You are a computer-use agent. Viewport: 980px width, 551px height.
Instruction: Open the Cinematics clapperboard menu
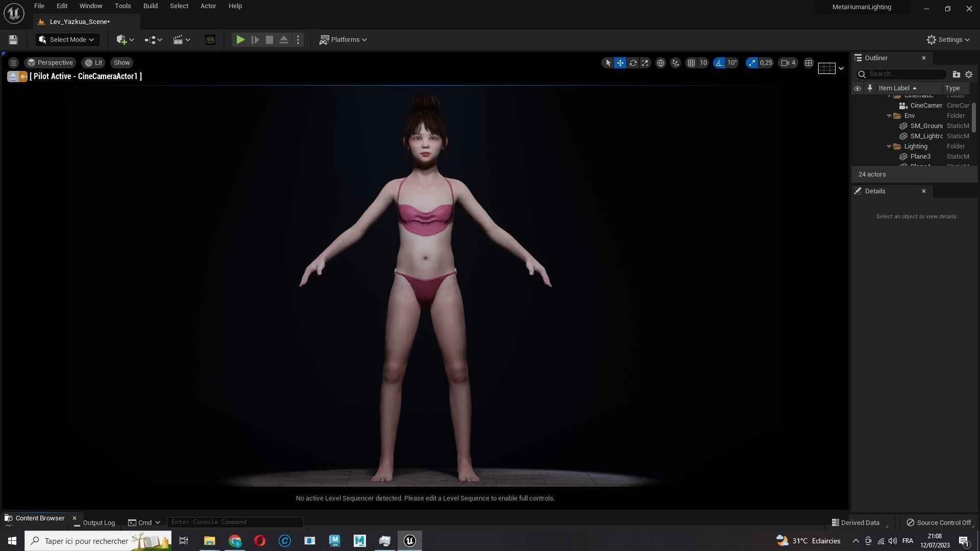(181, 40)
